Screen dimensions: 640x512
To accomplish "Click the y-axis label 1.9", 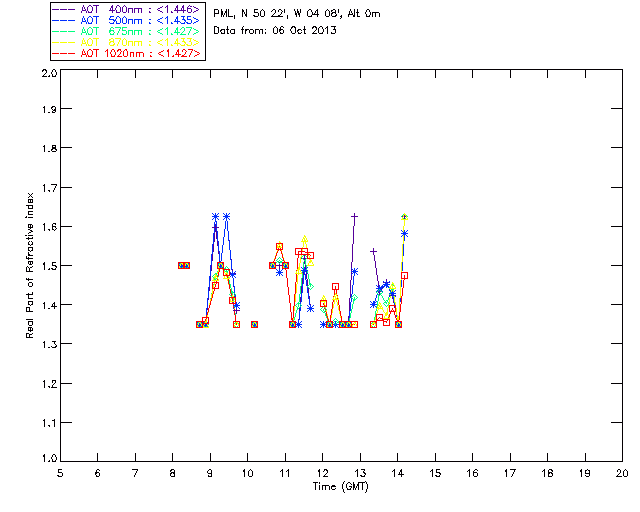I will coord(49,109).
